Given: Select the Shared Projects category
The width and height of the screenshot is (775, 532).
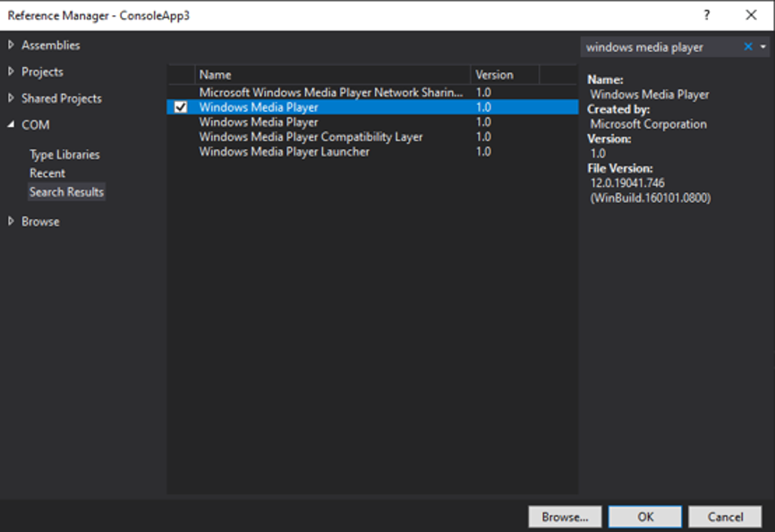Looking at the screenshot, I should (61, 98).
